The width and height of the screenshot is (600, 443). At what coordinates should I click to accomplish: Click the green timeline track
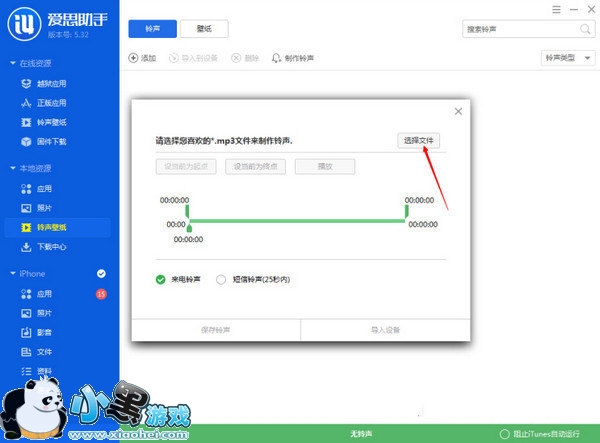(297, 221)
